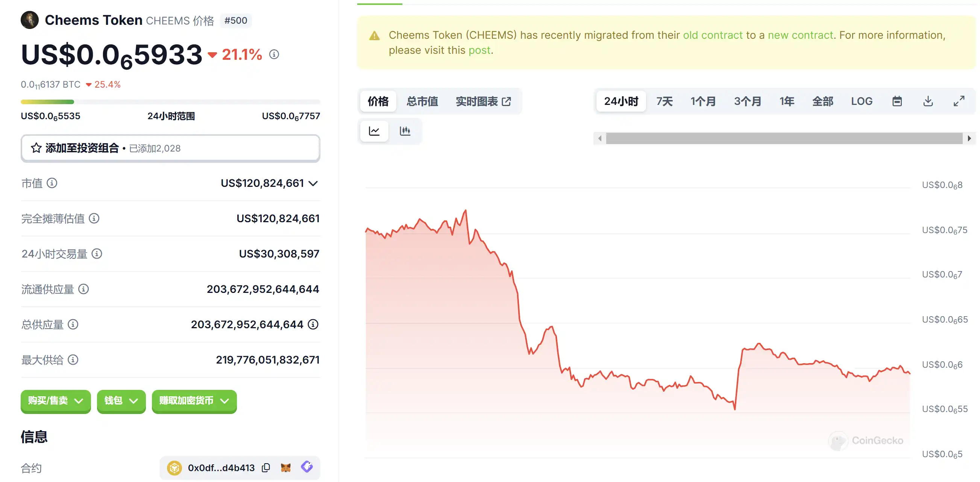Viewport: 980px width, 482px height.
Task: Open the 实时图表 tab
Action: tap(483, 101)
